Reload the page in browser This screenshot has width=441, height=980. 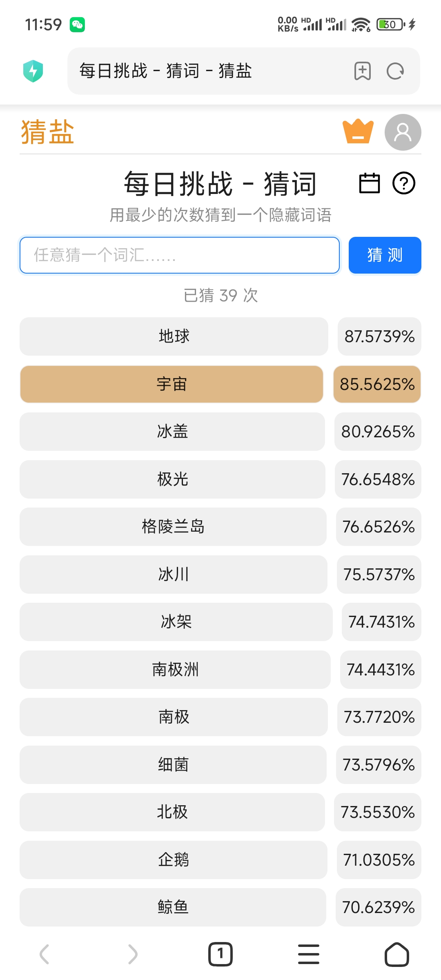tap(395, 71)
